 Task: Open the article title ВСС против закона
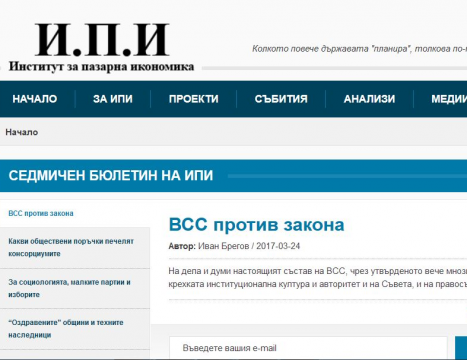tap(256, 224)
